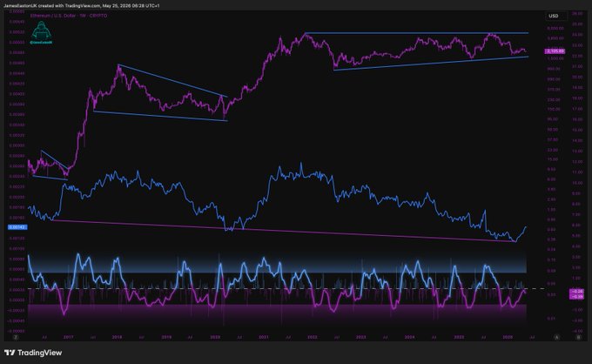Screen dimensions: 592x364
Task: Select the -0.24 indicator value label
Action: 577,292
